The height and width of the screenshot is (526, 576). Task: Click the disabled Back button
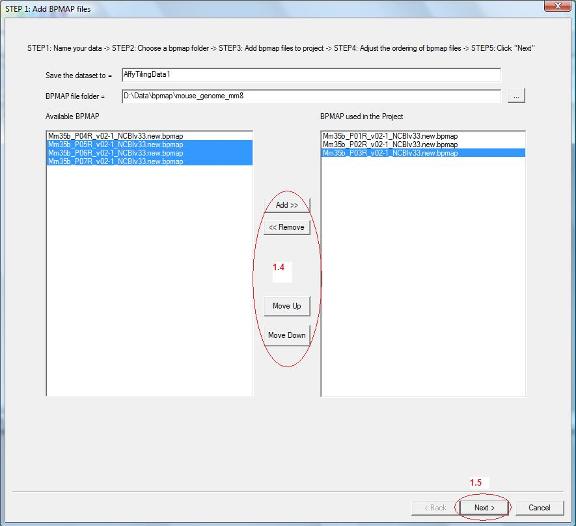pos(435,508)
